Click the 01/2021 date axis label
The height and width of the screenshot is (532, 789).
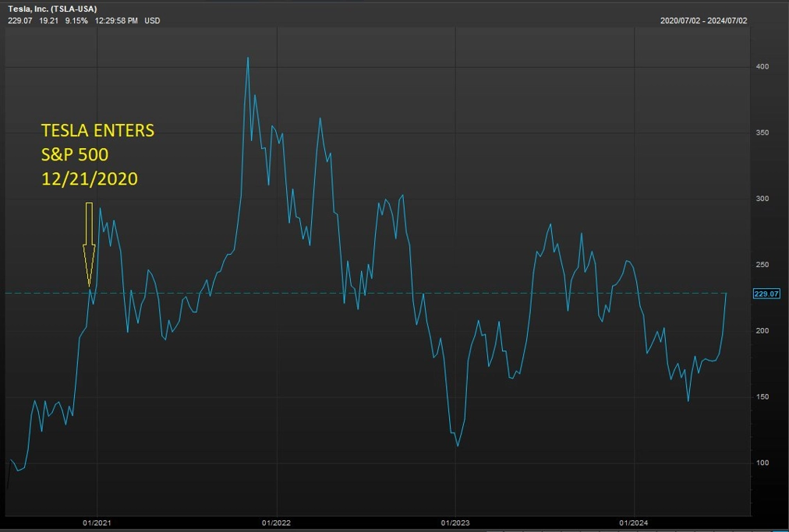97,523
